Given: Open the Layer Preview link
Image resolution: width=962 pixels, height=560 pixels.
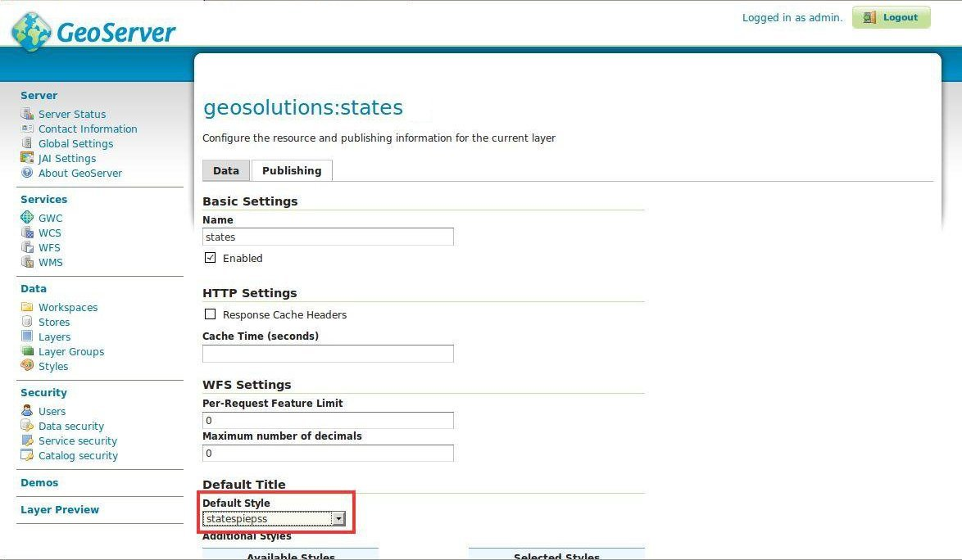Looking at the screenshot, I should click(60, 509).
